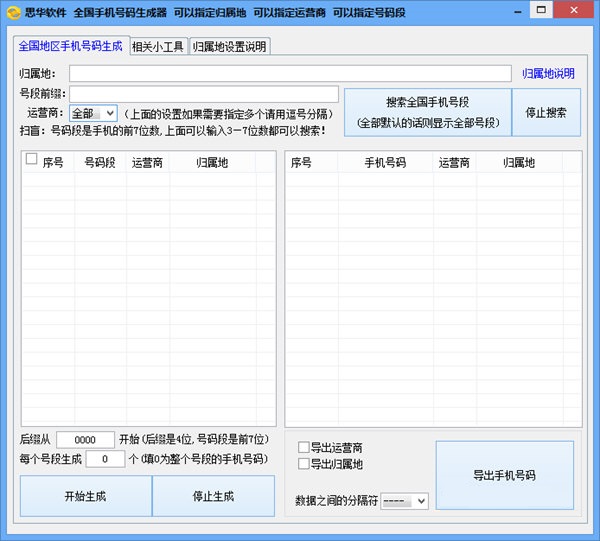The height and width of the screenshot is (541, 600).
Task: Open the 数据之间的分隔符 dropdown
Action: coord(404,501)
